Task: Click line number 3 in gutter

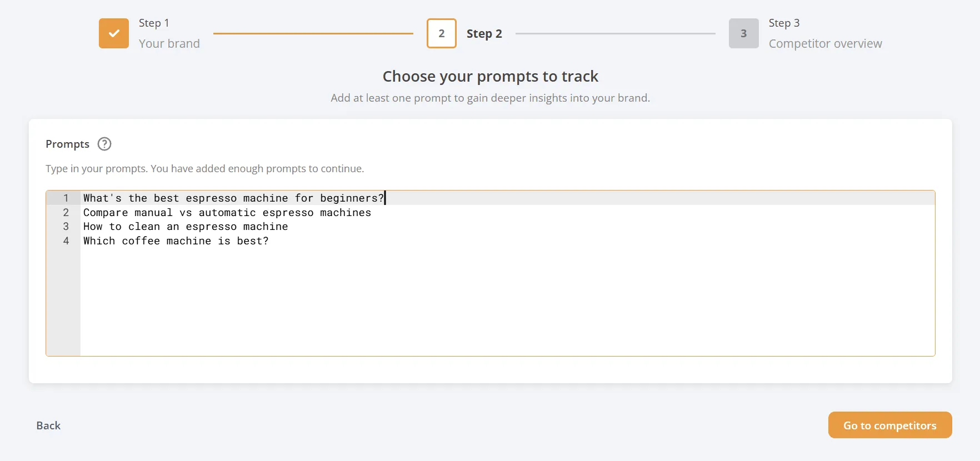Action: click(x=66, y=226)
